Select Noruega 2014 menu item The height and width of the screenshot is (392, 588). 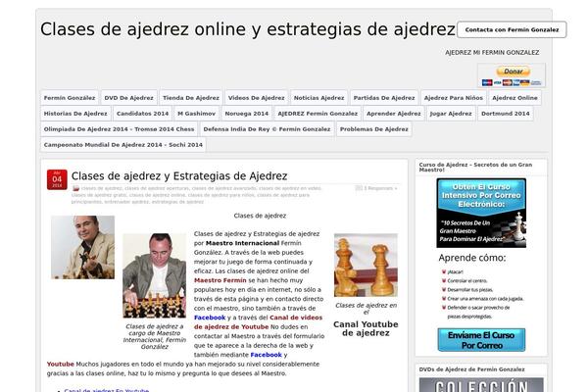click(x=246, y=114)
